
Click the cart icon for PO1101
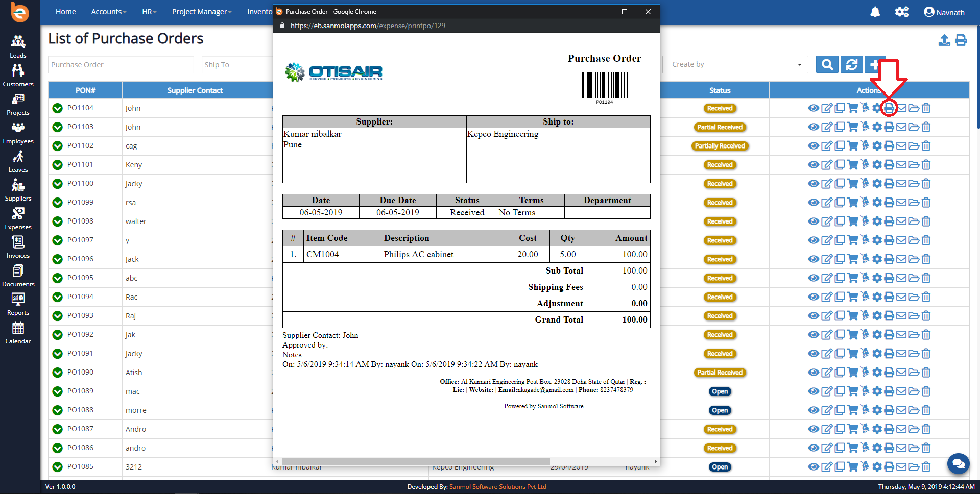tap(852, 165)
